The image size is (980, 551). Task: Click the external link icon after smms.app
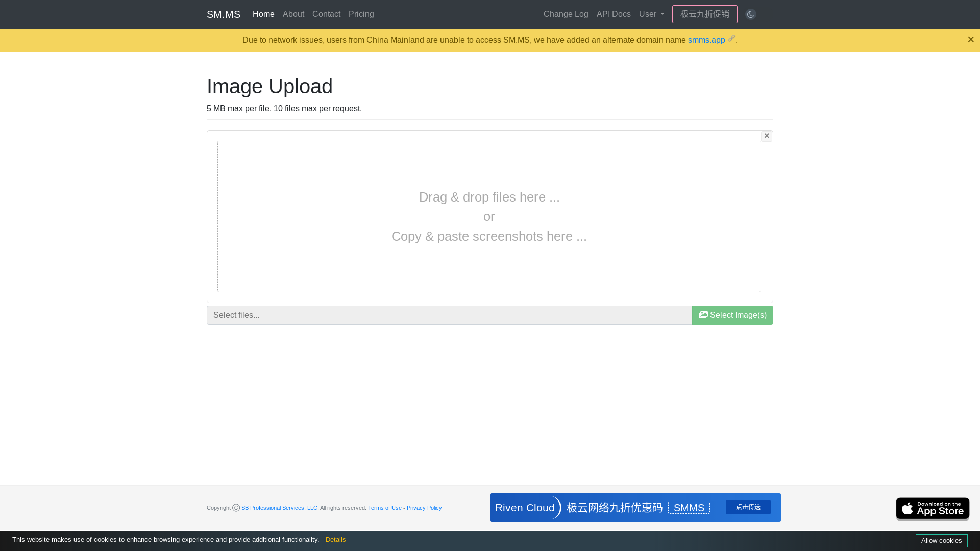point(731,38)
